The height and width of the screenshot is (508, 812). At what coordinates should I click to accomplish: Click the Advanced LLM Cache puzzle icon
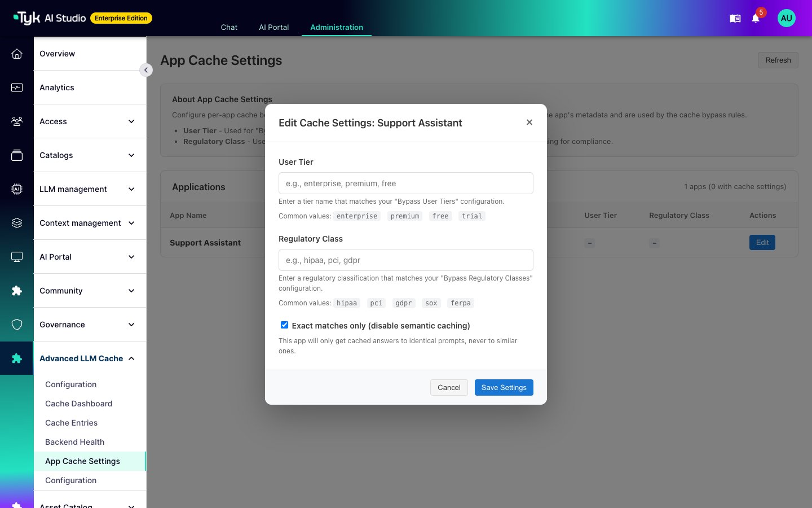[17, 358]
